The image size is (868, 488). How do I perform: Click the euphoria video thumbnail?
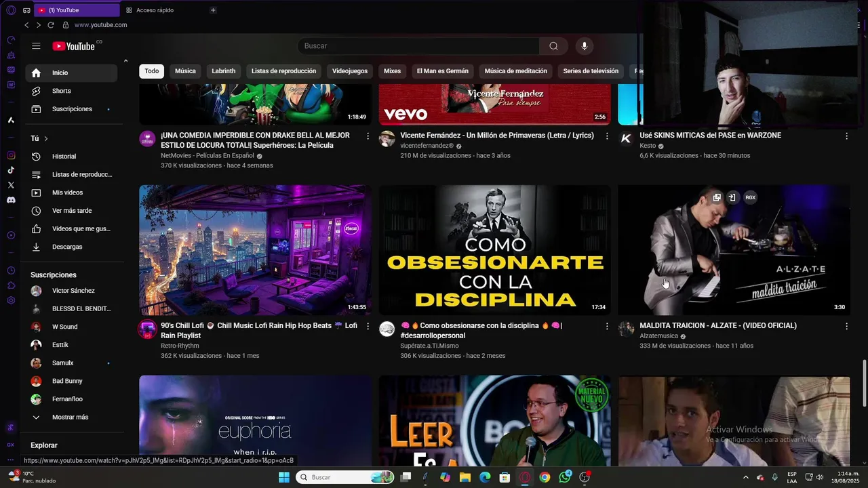pyautogui.click(x=255, y=420)
